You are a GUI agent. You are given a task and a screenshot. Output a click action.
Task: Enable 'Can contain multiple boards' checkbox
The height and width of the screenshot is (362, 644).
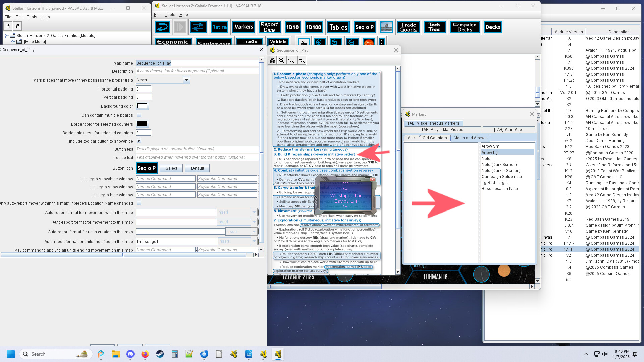point(139,115)
